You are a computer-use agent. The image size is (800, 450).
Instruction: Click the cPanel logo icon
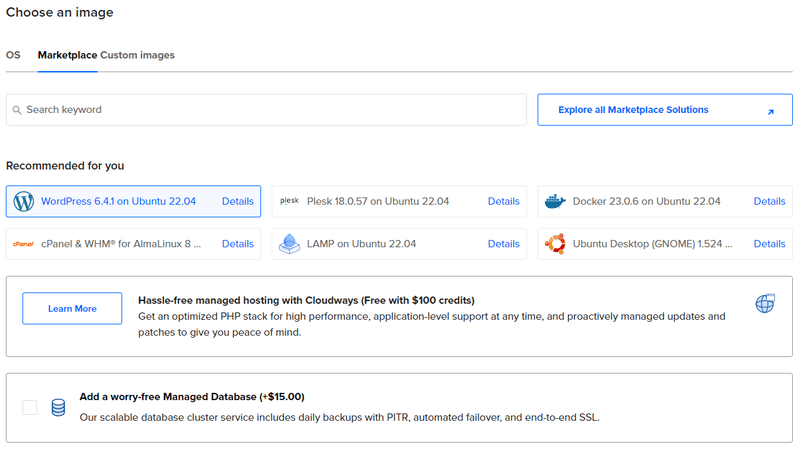pos(23,244)
